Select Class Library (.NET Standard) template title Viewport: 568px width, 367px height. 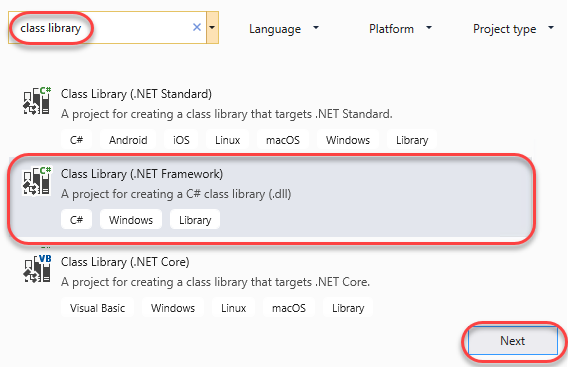[x=136, y=94]
